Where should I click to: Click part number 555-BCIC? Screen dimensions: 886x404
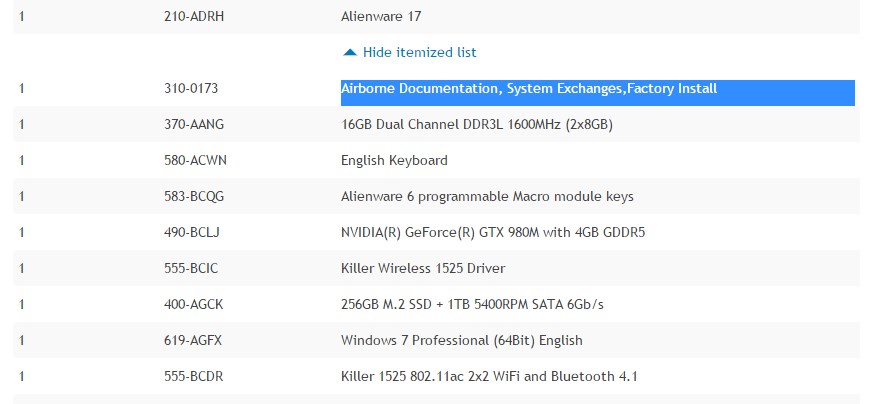pyautogui.click(x=191, y=268)
